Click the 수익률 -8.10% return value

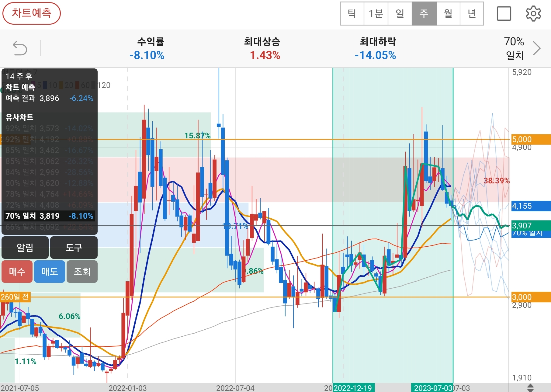pyautogui.click(x=147, y=55)
